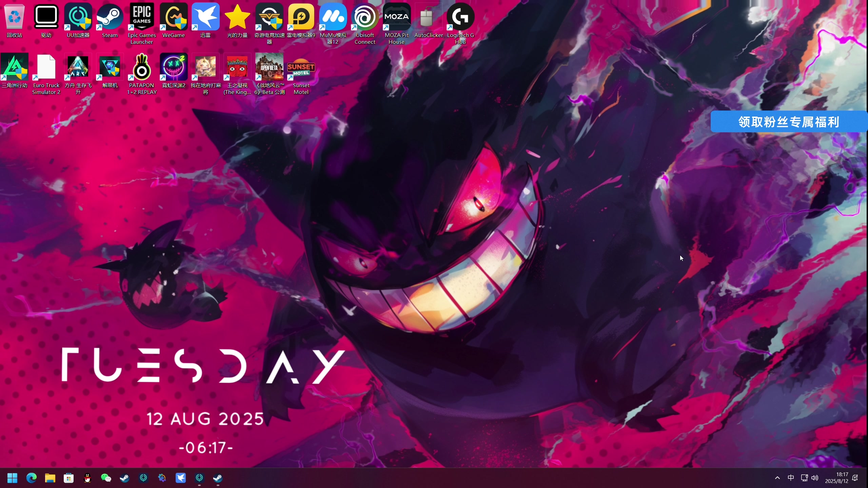The height and width of the screenshot is (488, 868).
Task: Select the 三角洲行动 game shortcut
Action: 14,71
